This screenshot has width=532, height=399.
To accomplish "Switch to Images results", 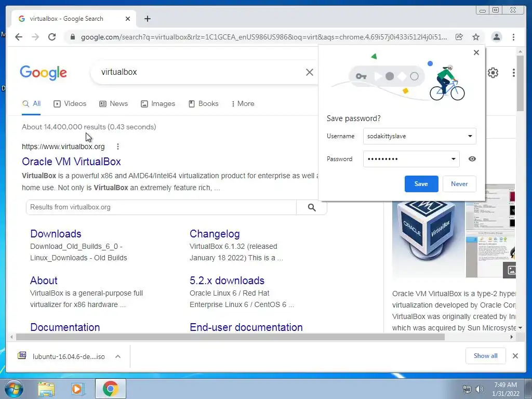I will coord(158,104).
